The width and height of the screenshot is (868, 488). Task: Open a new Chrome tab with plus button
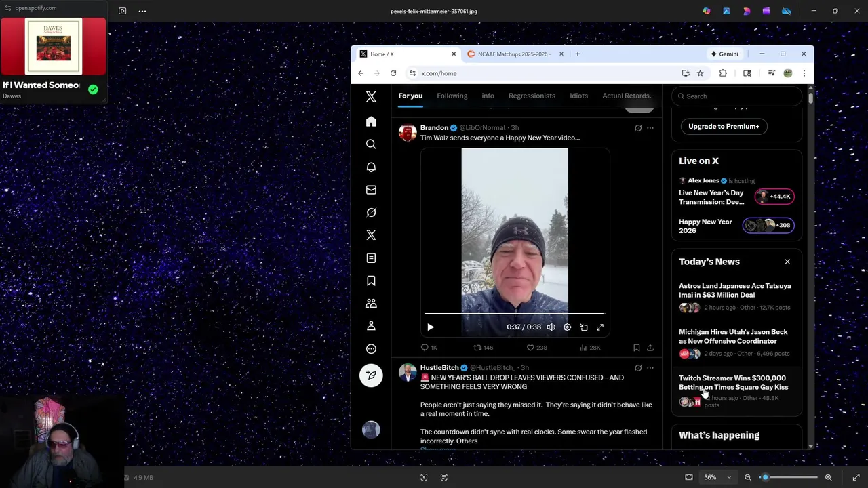[x=578, y=54]
